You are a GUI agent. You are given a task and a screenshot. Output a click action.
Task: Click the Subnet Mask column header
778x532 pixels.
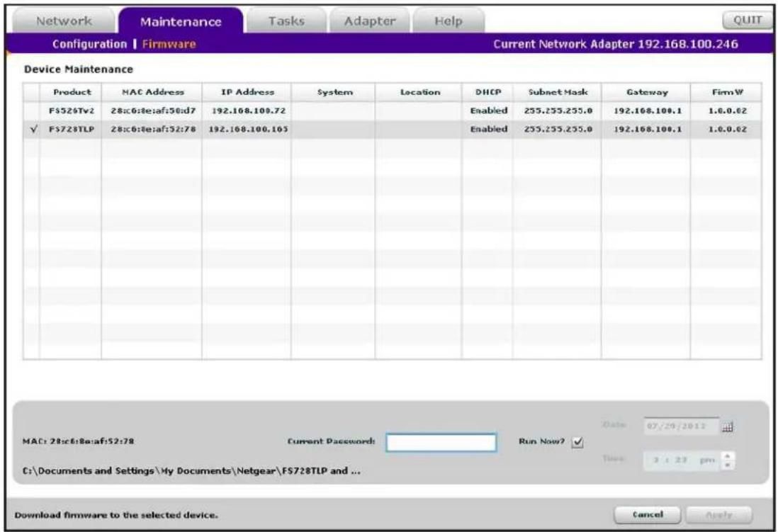click(557, 92)
